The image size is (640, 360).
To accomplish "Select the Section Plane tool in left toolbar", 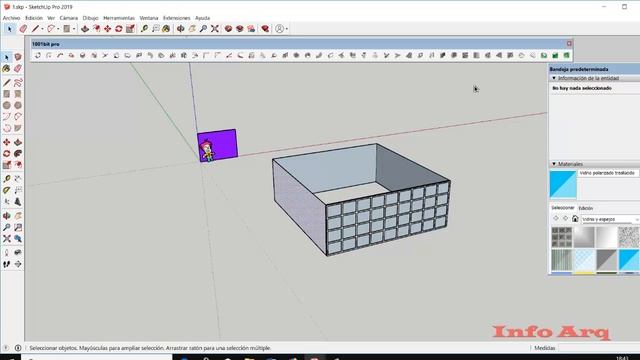I will 18,264.
